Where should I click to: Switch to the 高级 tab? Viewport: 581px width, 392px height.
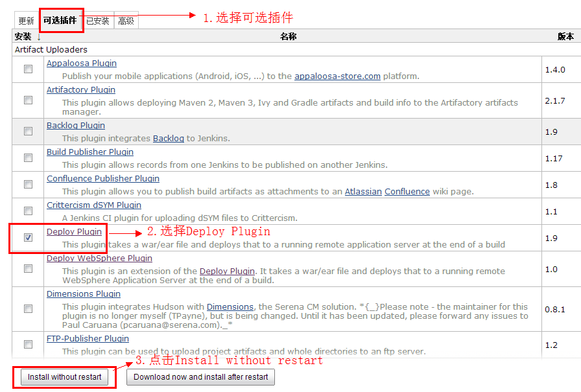(126, 20)
